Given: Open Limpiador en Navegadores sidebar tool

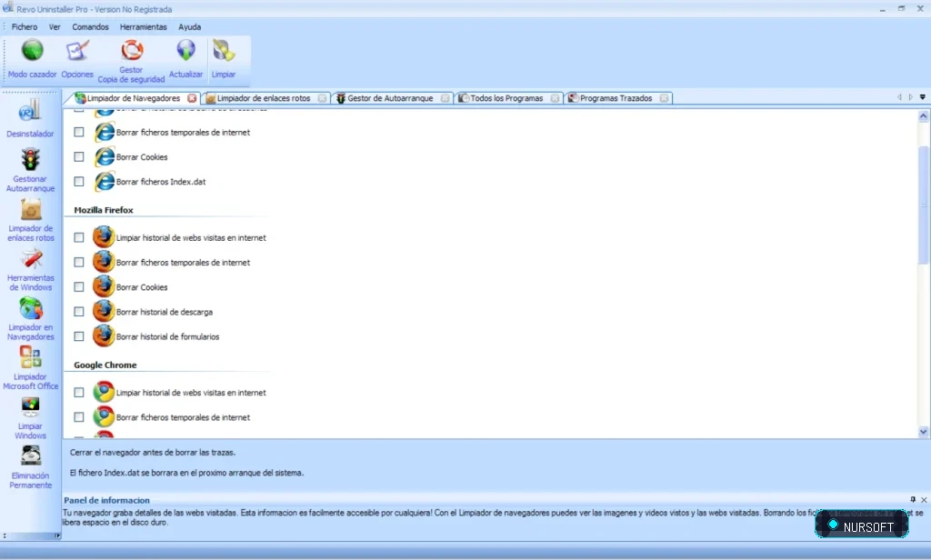Looking at the screenshot, I should point(30,319).
